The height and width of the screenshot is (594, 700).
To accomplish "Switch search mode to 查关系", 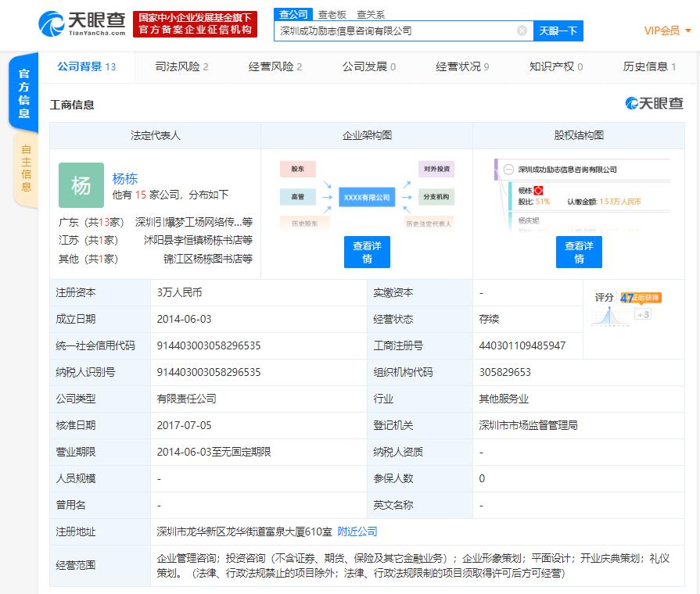I will click(x=371, y=14).
